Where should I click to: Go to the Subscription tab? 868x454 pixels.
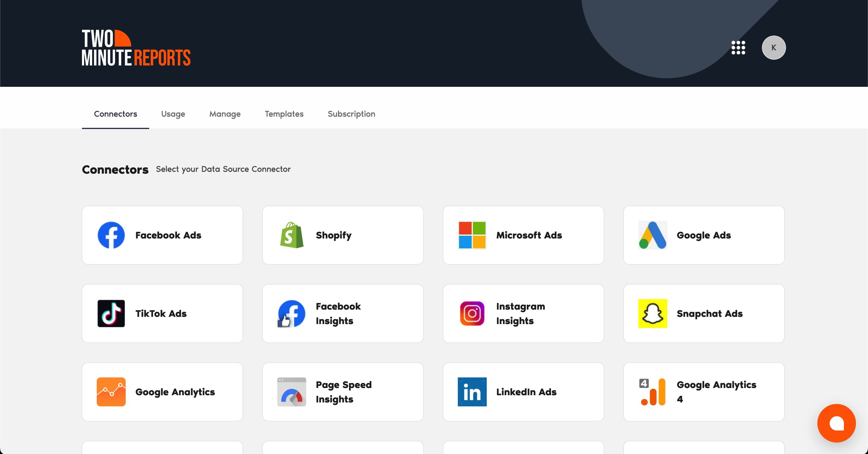[x=351, y=114]
